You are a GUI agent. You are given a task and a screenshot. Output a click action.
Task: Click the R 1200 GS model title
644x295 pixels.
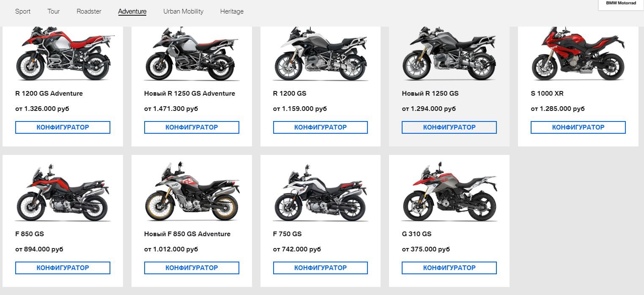[290, 94]
